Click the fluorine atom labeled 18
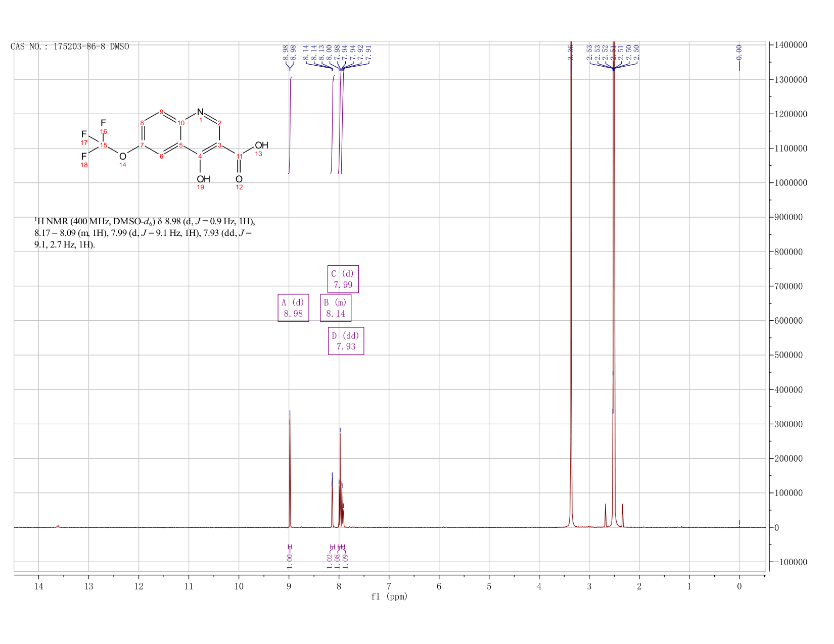This screenshot has height=644, width=834. pyautogui.click(x=84, y=157)
